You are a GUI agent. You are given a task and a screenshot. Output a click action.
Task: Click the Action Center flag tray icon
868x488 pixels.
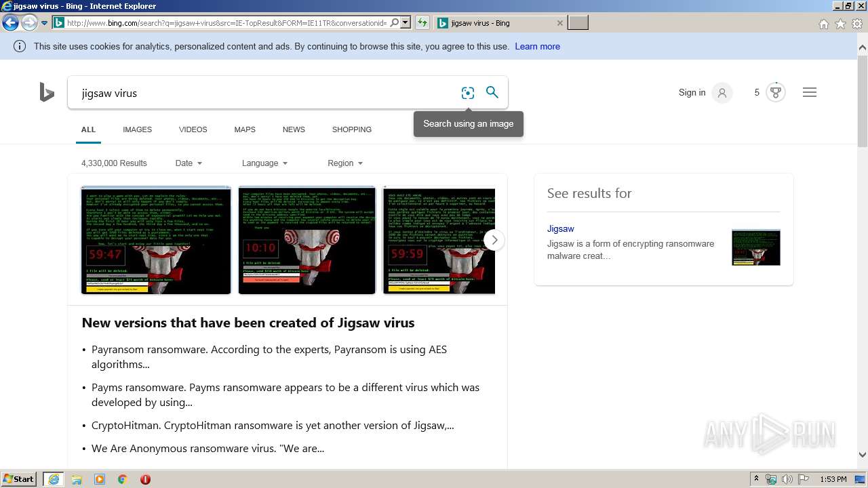803,479
